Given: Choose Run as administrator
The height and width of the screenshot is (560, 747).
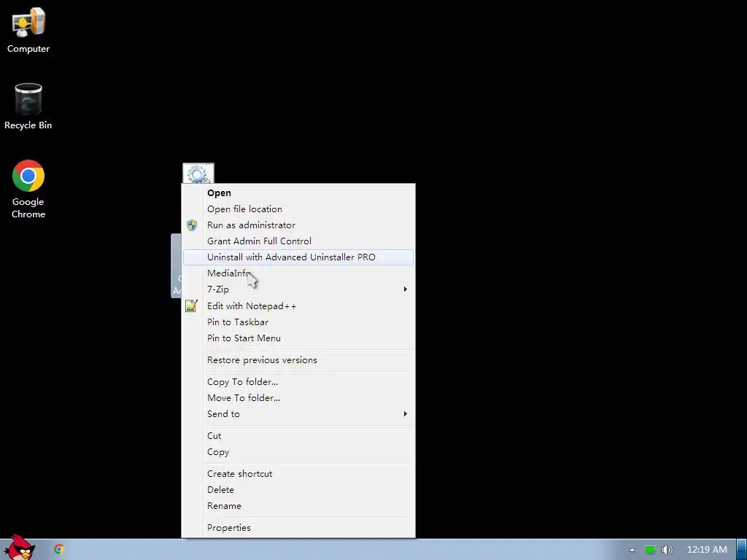Looking at the screenshot, I should 298,225.
